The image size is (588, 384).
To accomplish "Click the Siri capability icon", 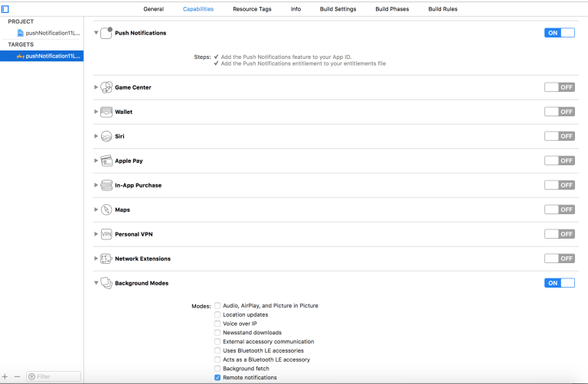I will 106,136.
